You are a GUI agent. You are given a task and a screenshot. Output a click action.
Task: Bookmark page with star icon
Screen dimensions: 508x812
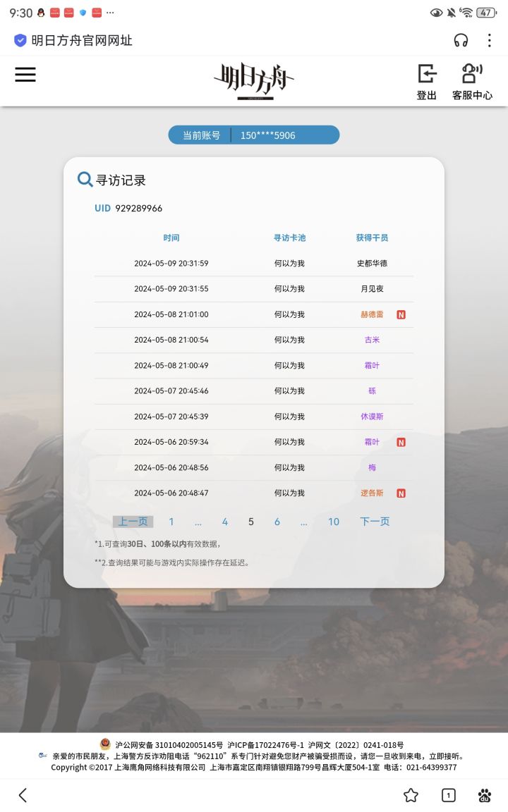[x=411, y=795]
